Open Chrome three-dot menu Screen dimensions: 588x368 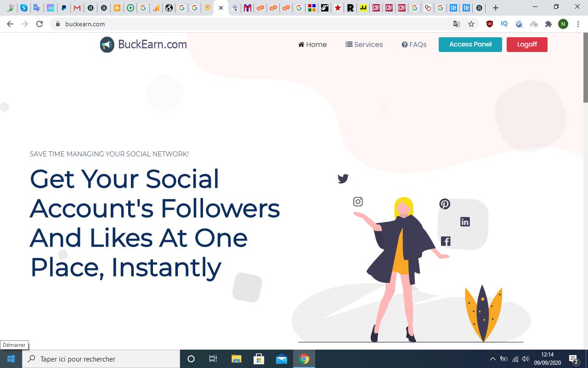(578, 24)
